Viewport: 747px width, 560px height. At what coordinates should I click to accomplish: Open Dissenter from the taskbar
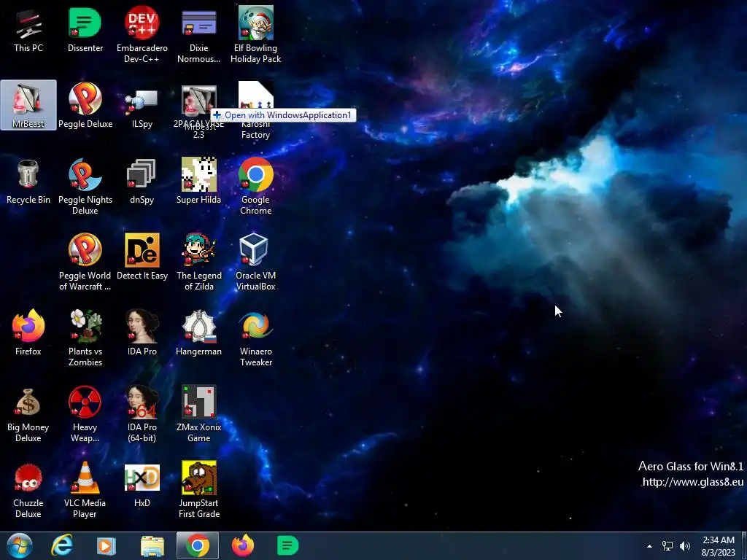click(x=287, y=545)
